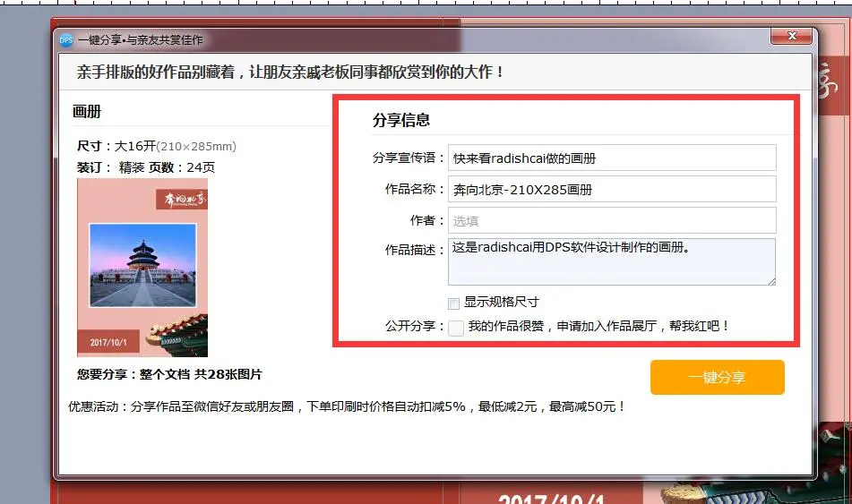
Task: Tick the 公开分享 checkbox
Action: pyautogui.click(x=456, y=328)
